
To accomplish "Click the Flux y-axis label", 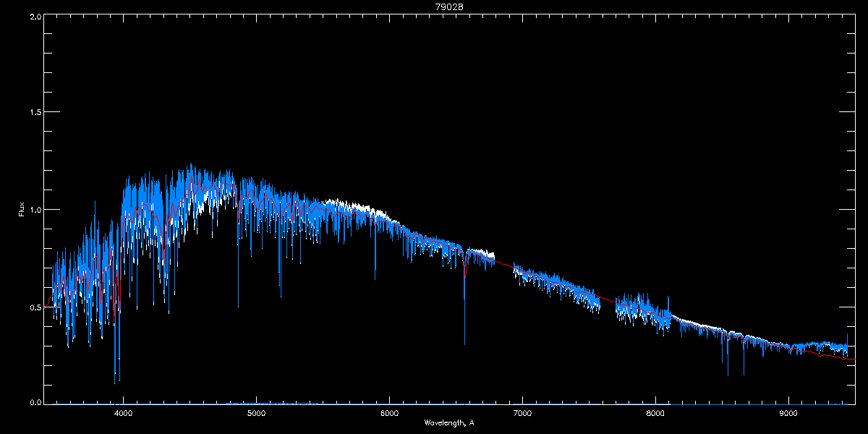I will pyautogui.click(x=22, y=209).
